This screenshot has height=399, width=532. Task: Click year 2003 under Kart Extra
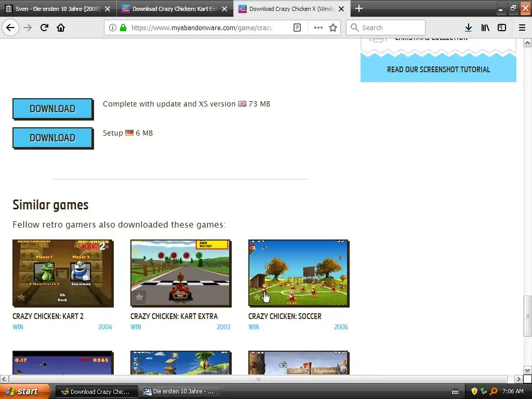[x=223, y=327]
